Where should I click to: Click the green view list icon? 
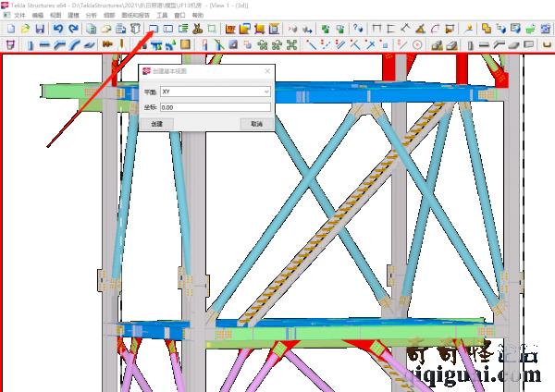[183, 29]
